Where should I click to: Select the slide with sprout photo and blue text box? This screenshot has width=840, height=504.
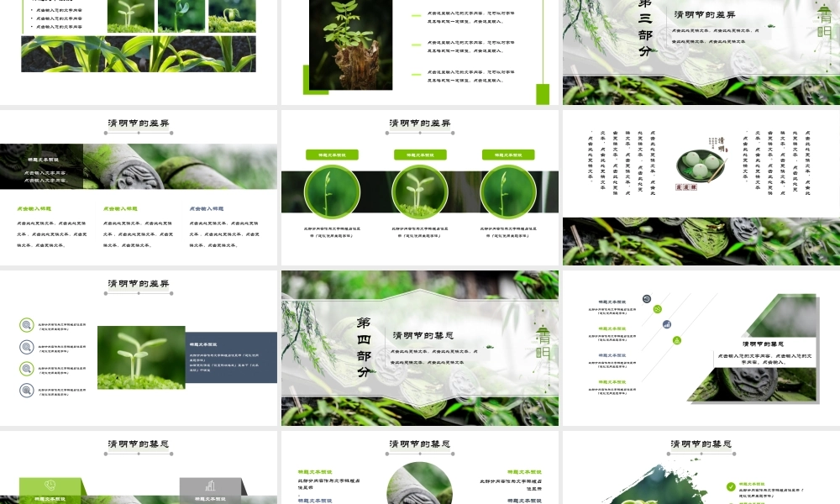[x=139, y=348]
